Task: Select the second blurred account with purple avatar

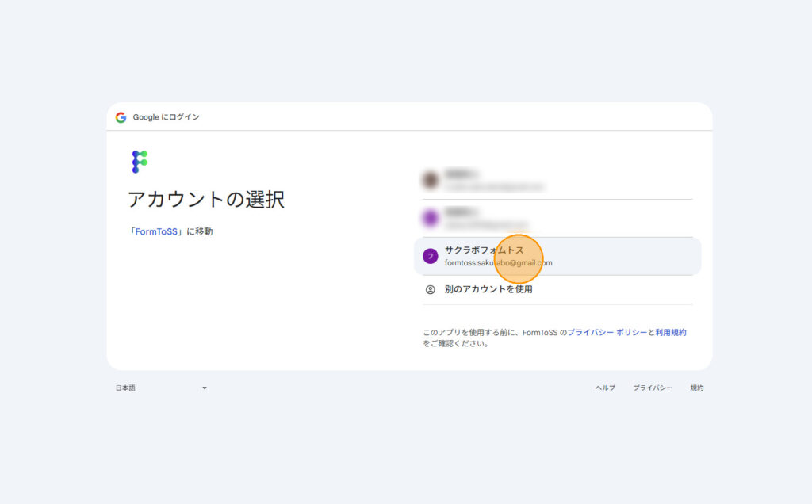Action: pos(557,219)
